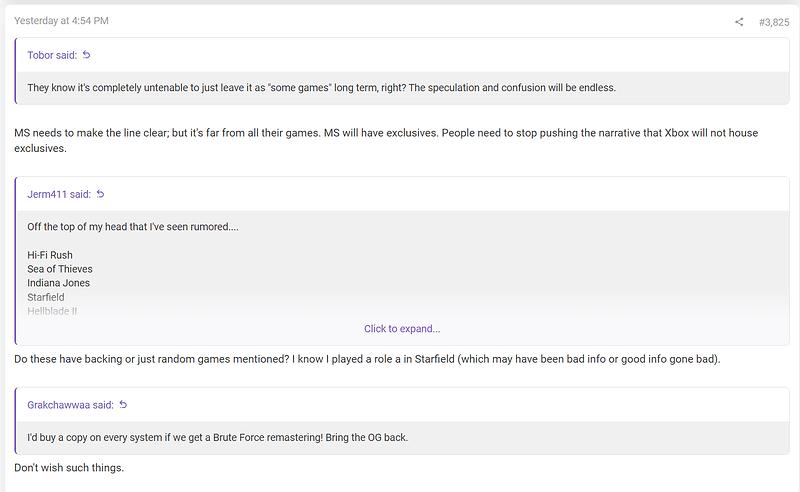Select the Grakchawwaa said attribution link

71,405
